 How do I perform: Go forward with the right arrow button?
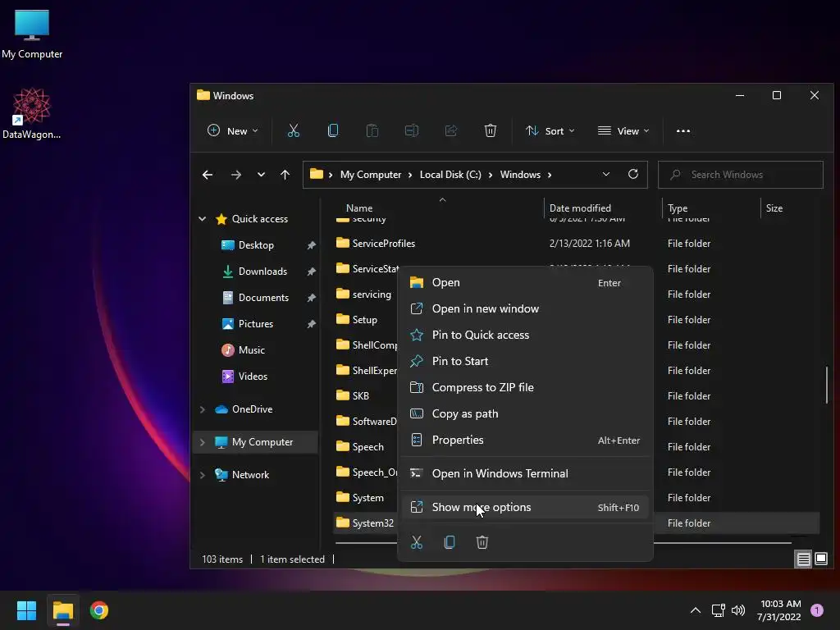[235, 175]
